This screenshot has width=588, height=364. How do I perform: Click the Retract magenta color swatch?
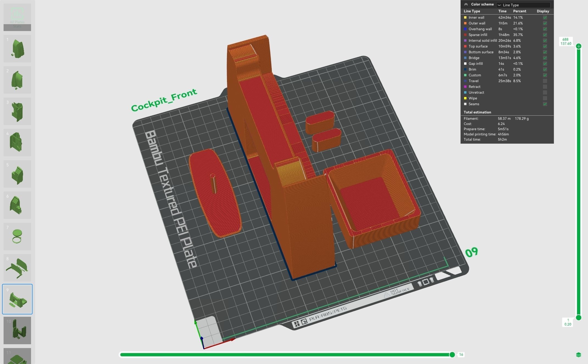465,87
